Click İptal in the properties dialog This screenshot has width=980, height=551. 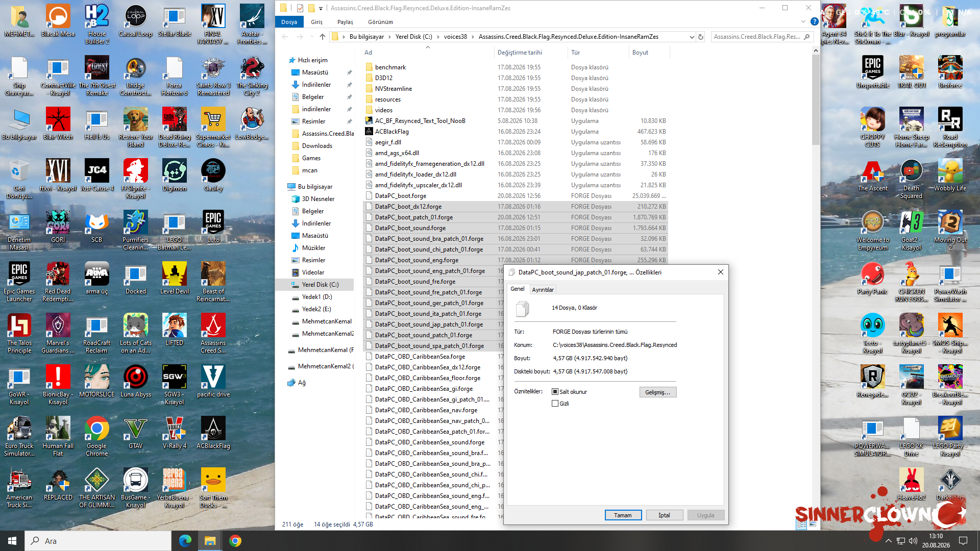[x=664, y=515]
